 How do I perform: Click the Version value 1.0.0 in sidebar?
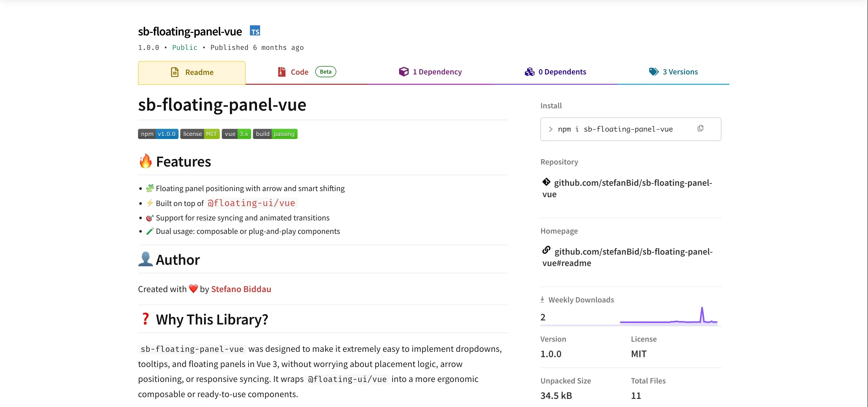coord(550,354)
